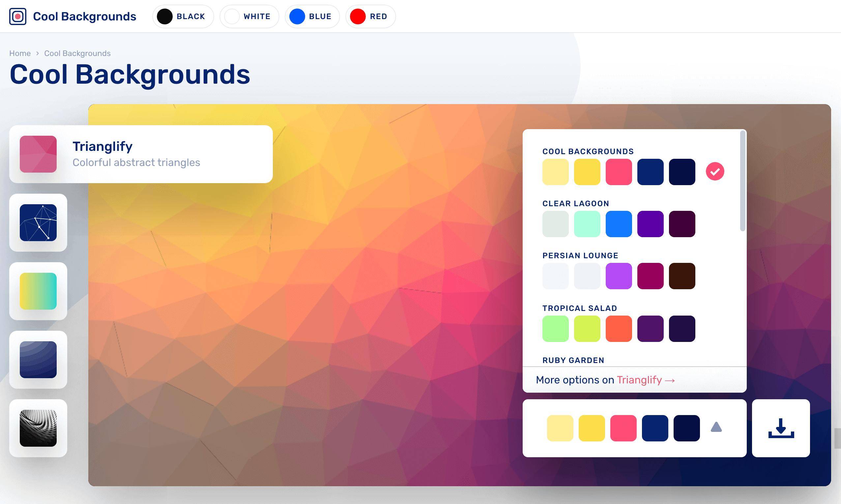Choose the Black color filter
Screen dimensions: 841x504
pyautogui.click(x=183, y=16)
